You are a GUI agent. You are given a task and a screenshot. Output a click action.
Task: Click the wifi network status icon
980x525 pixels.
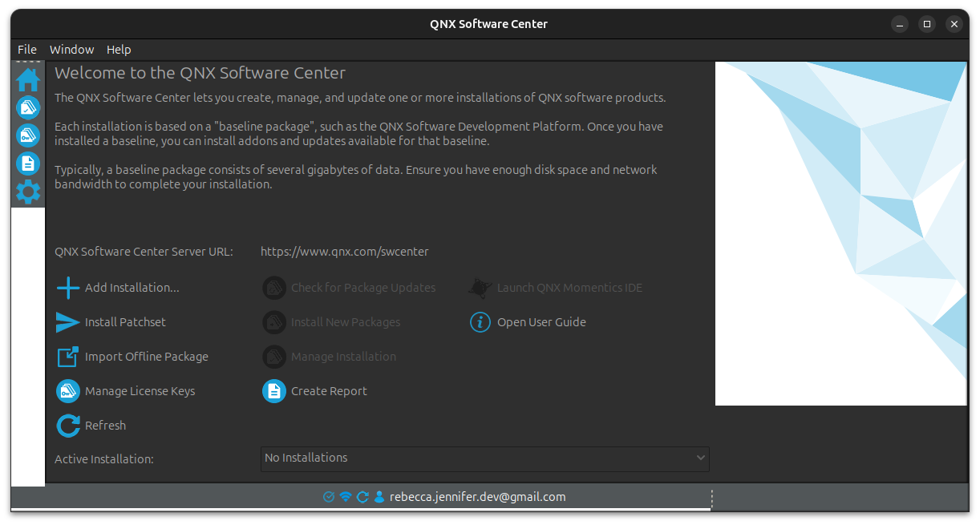coord(346,497)
